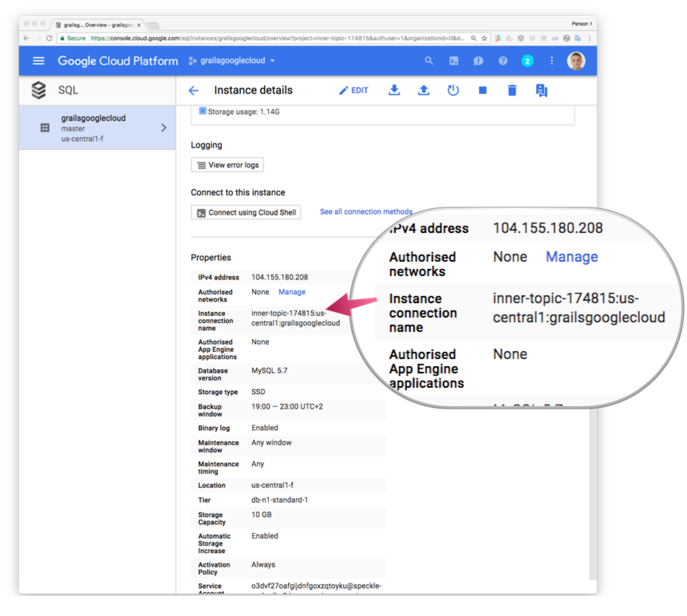Select the grailsgooglecloud browser tab
This screenshot has width=687, height=616.
pos(98,25)
